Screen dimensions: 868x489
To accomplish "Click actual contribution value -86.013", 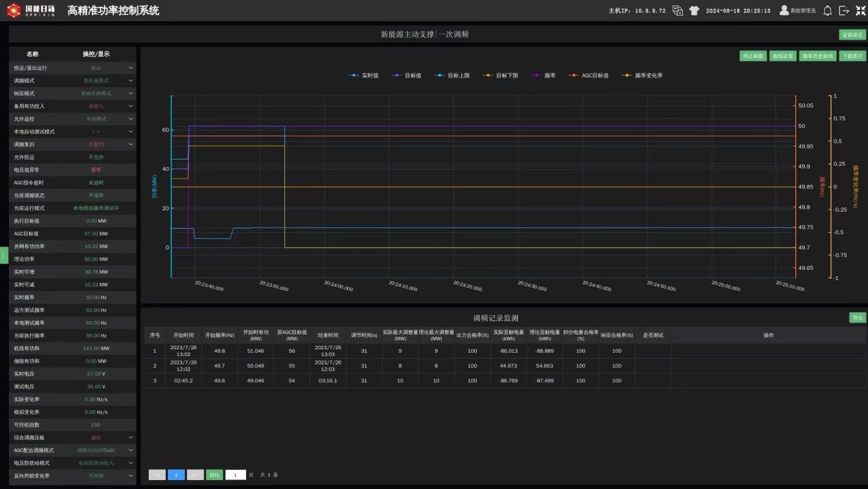I will pyautogui.click(x=508, y=351).
